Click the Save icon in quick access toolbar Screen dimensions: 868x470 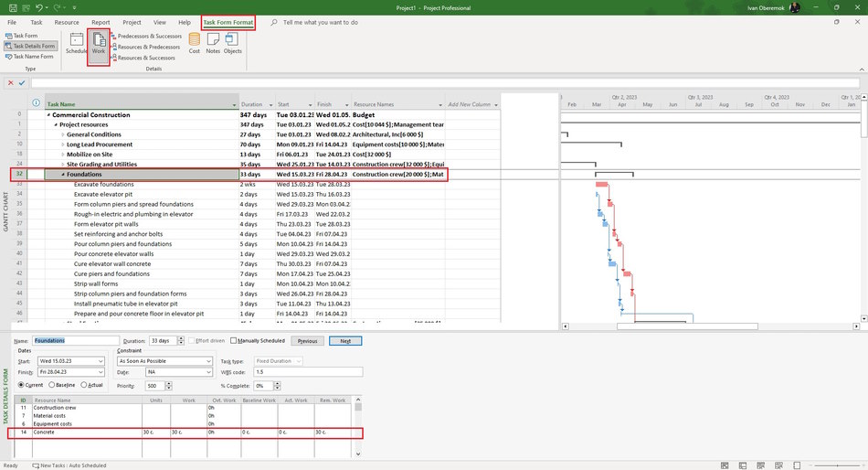(x=13, y=7)
